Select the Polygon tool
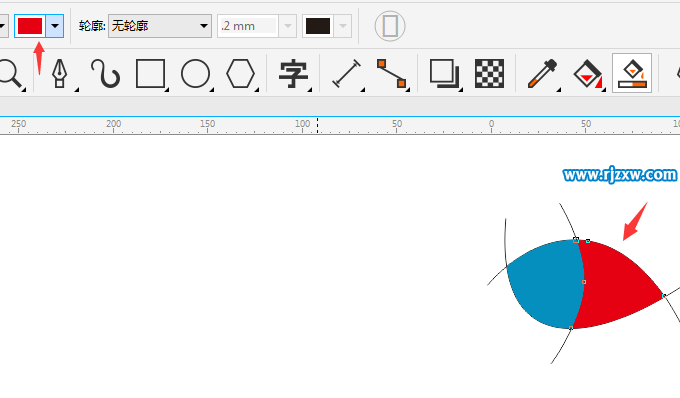The image size is (680, 398). tap(241, 74)
